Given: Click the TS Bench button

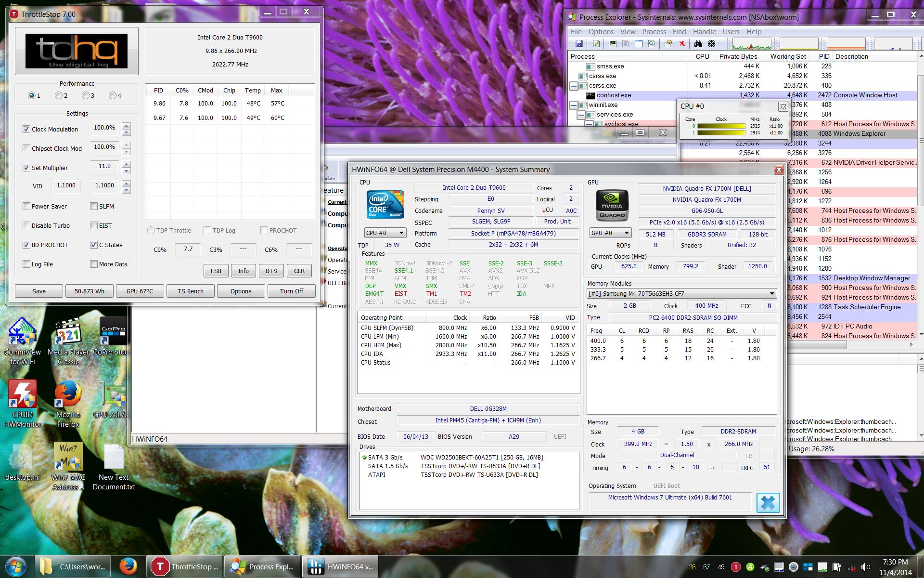Looking at the screenshot, I should point(190,291).
